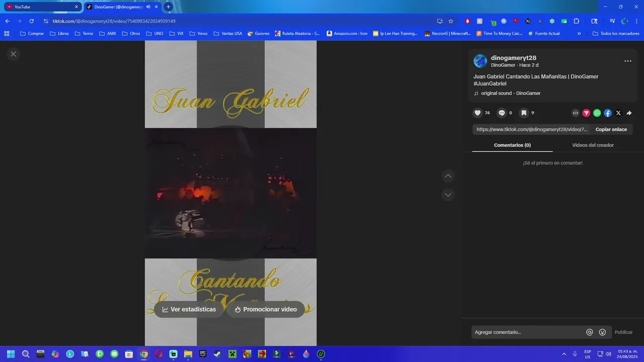Switch to Videos del creador tab
This screenshot has width=644, height=362.
pyautogui.click(x=593, y=145)
